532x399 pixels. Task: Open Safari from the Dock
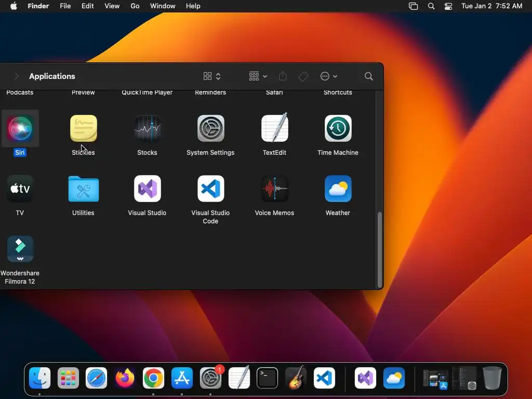(96, 378)
